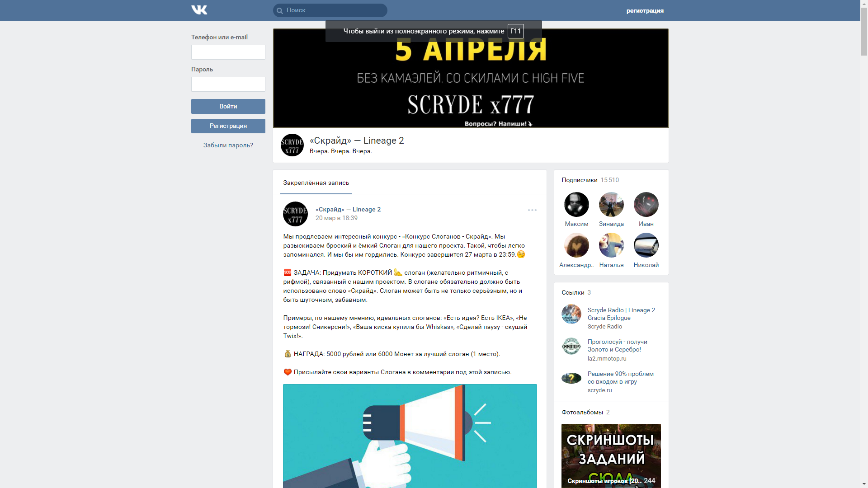Open the post's three-dot options menu
The image size is (868, 488).
click(x=532, y=210)
